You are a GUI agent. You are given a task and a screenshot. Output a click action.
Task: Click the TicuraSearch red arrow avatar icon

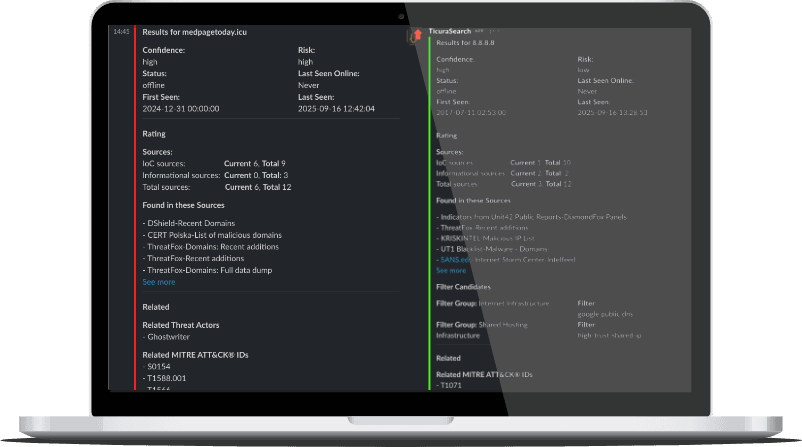pos(416,35)
